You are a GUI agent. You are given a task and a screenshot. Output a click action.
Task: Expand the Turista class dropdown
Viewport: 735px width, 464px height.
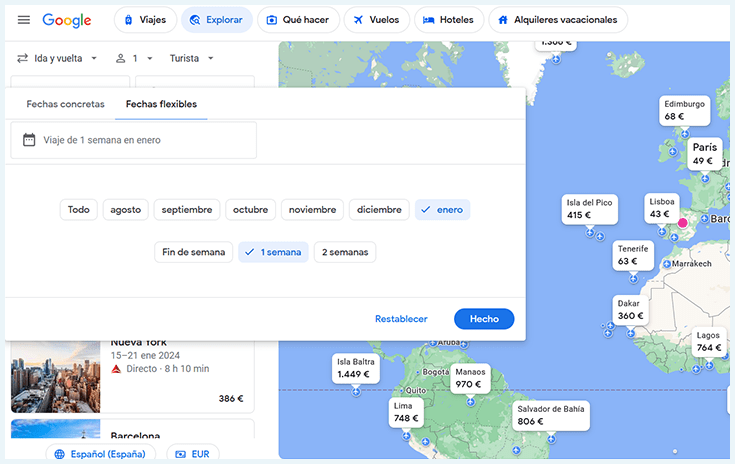point(191,58)
